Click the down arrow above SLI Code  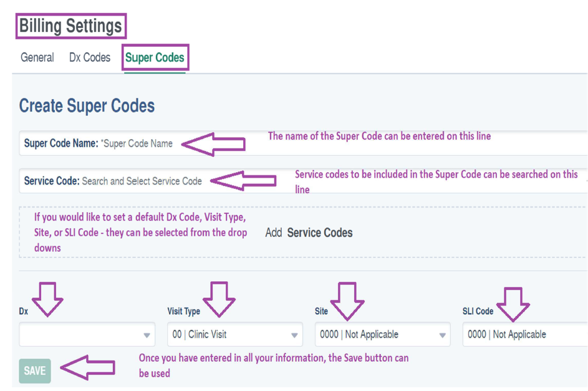[513, 304]
